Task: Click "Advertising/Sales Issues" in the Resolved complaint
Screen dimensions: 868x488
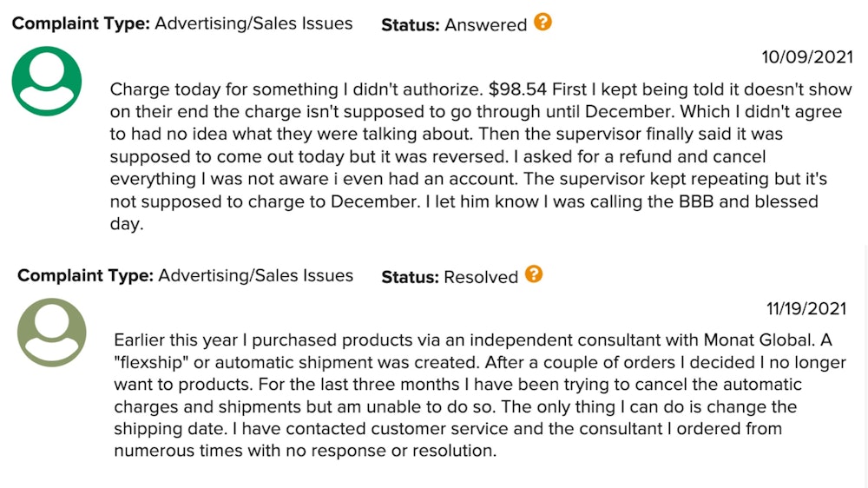Action: tap(256, 275)
